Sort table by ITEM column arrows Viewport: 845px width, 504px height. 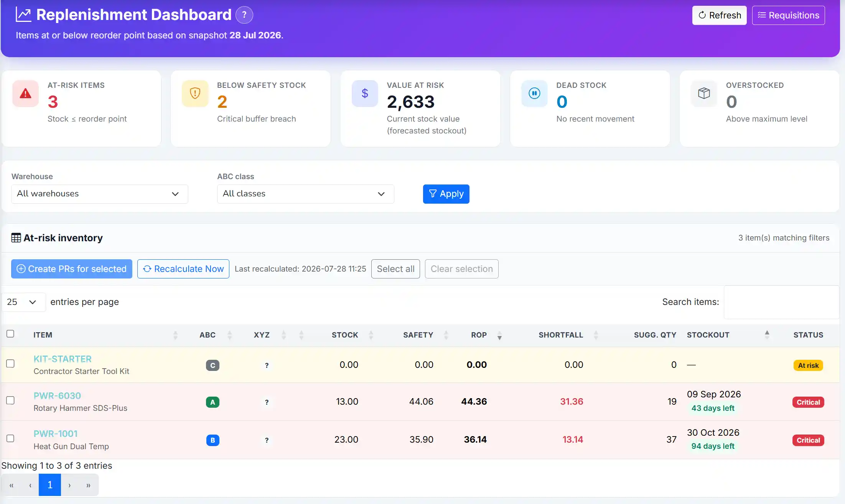(x=175, y=335)
